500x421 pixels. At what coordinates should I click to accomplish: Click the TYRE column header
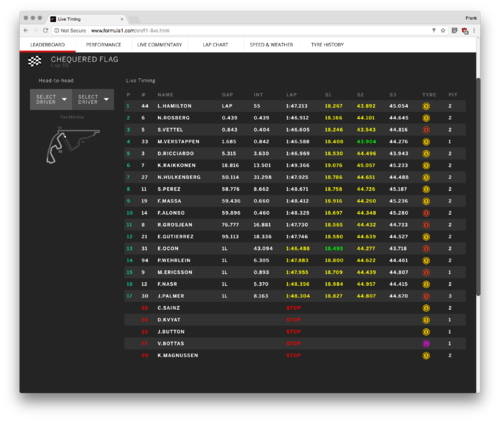pyautogui.click(x=429, y=95)
